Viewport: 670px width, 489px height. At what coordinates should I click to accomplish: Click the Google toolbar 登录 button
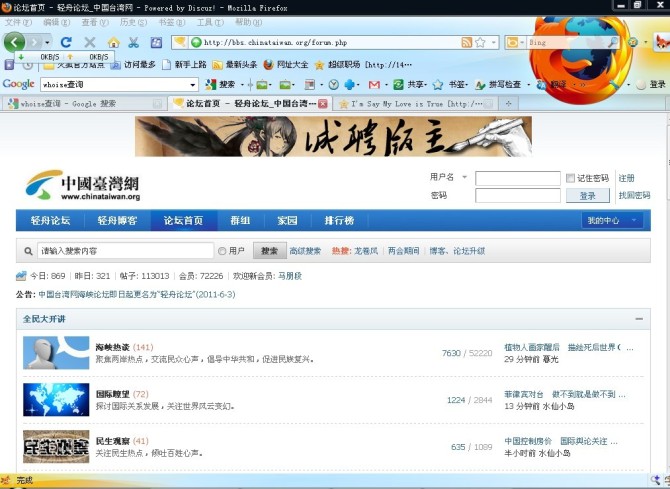pos(651,85)
